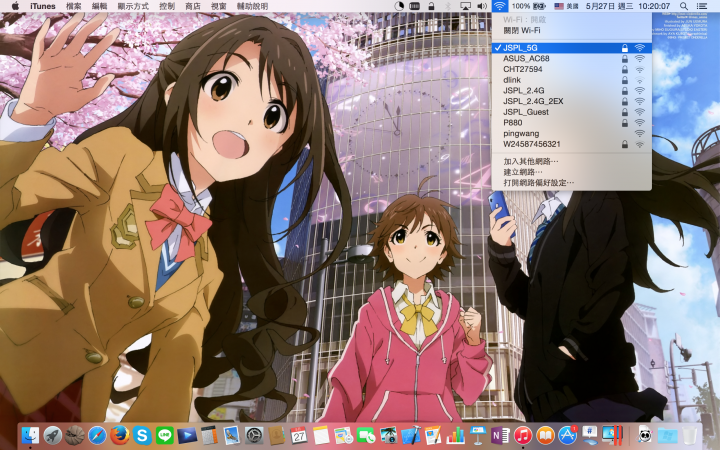Click Wi-Fi status icon in menu bar
The height and width of the screenshot is (450, 720).
point(500,6)
